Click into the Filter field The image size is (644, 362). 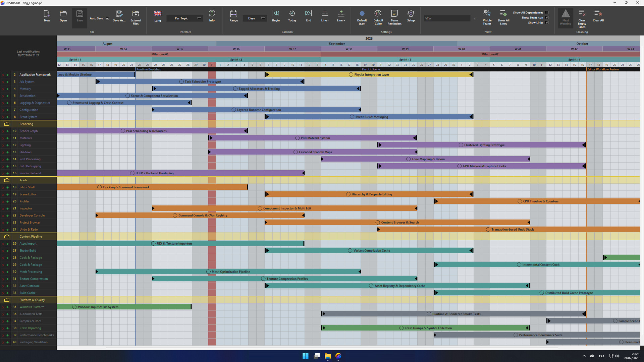click(x=447, y=18)
